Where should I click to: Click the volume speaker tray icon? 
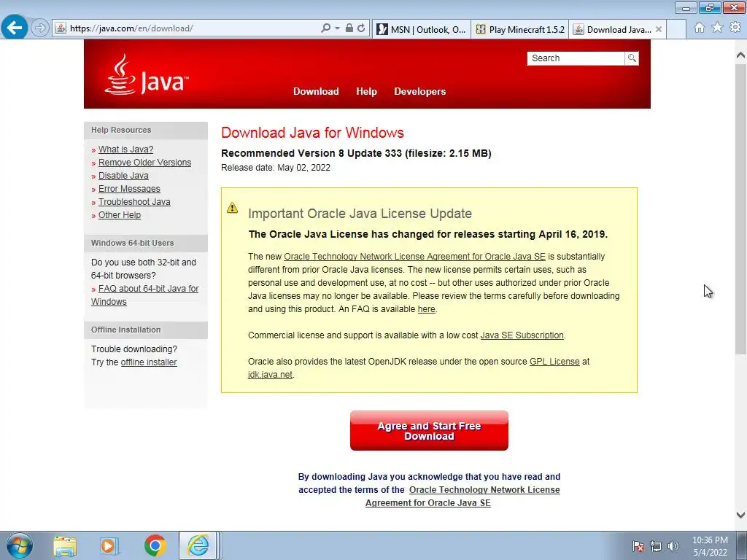click(673, 547)
